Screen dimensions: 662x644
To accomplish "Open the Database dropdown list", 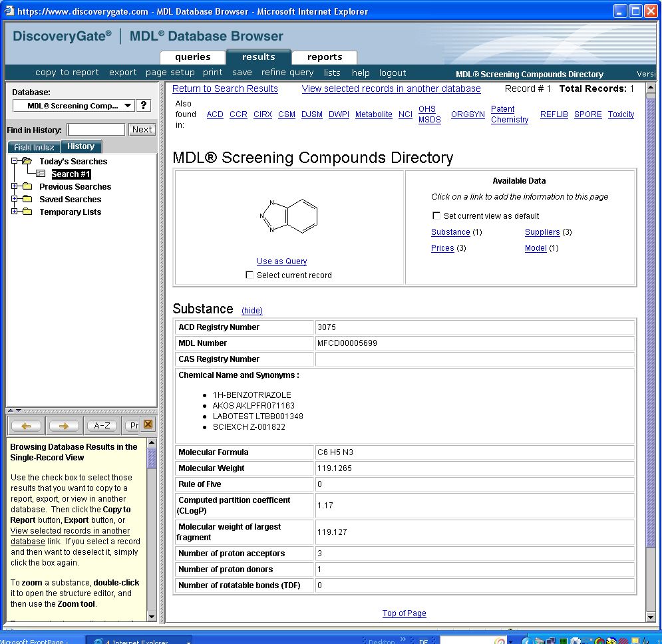I will coord(128,106).
